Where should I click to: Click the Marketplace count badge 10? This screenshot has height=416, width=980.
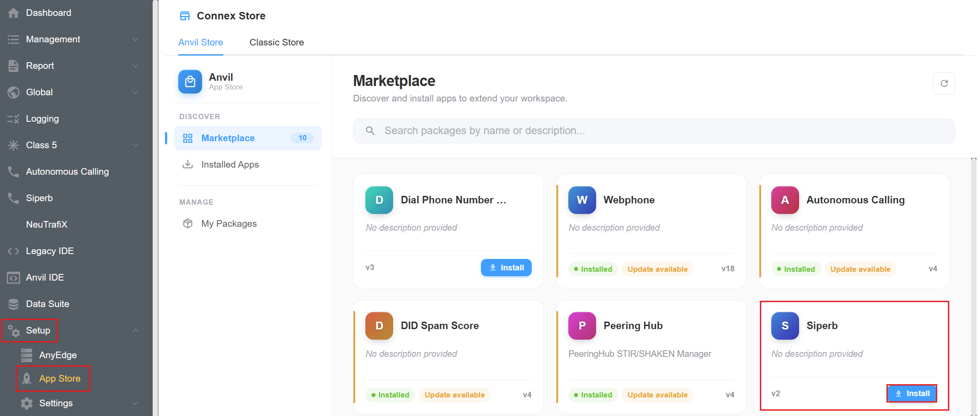[x=302, y=138]
